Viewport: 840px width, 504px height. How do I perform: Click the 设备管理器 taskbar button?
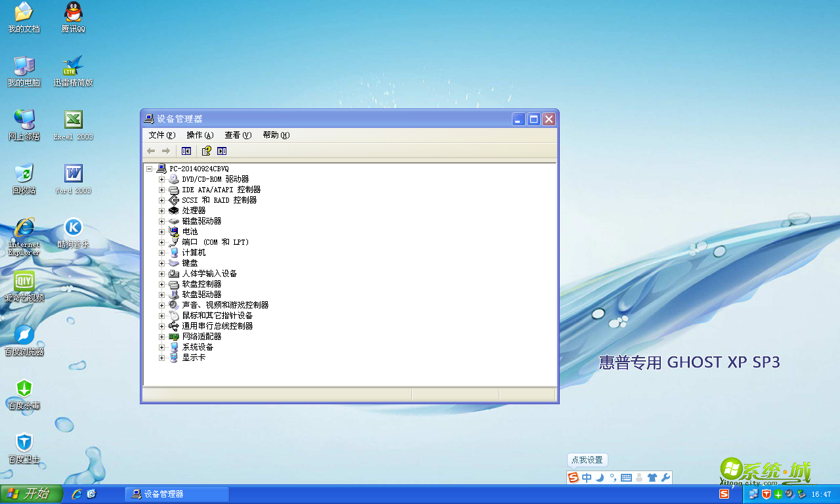pos(176,493)
